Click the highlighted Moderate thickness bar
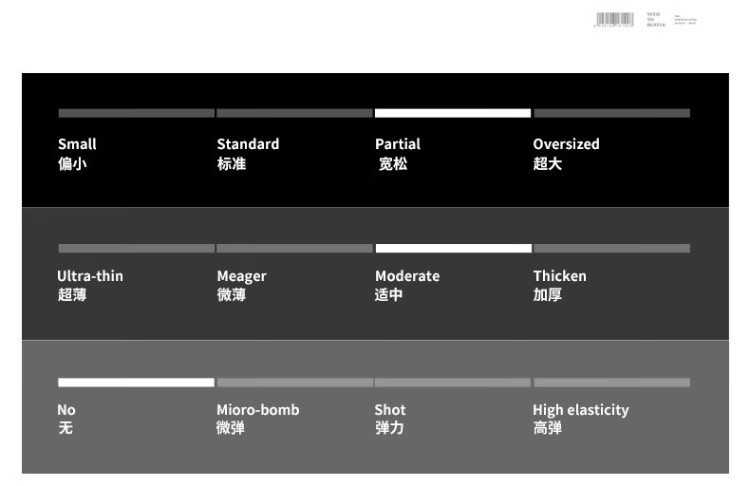The width and height of the screenshot is (750, 486). 452,248
